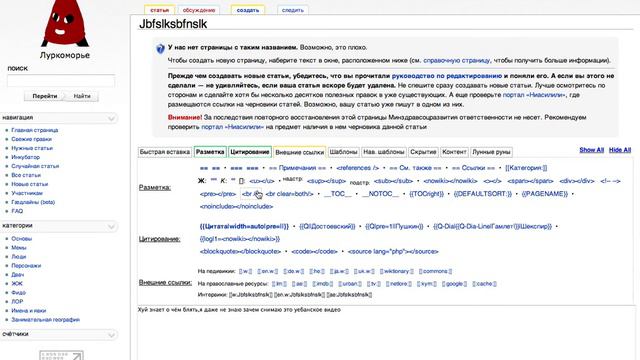Insert the <references /> tag
Image resolution: width=640 pixels, height=360 pixels.
(x=358, y=168)
